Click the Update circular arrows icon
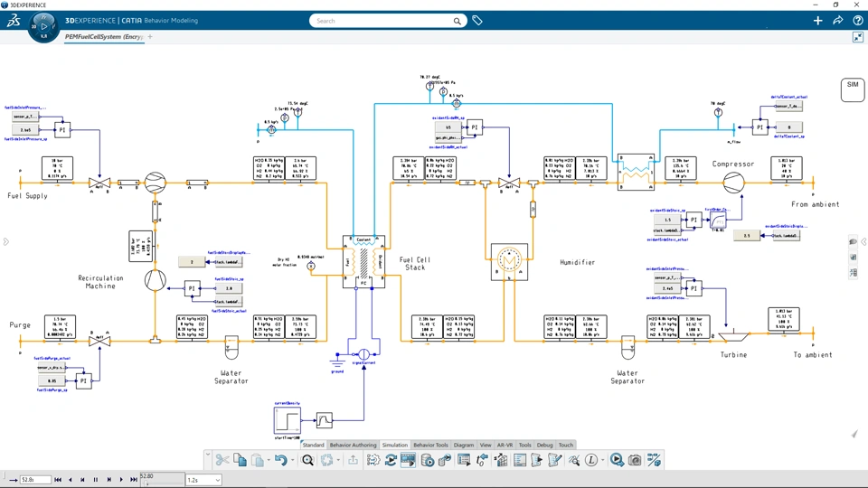This screenshot has width=868, height=488. click(327, 460)
